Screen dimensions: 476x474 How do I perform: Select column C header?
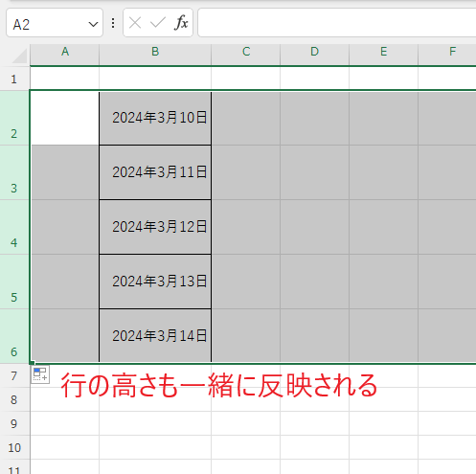246,55
